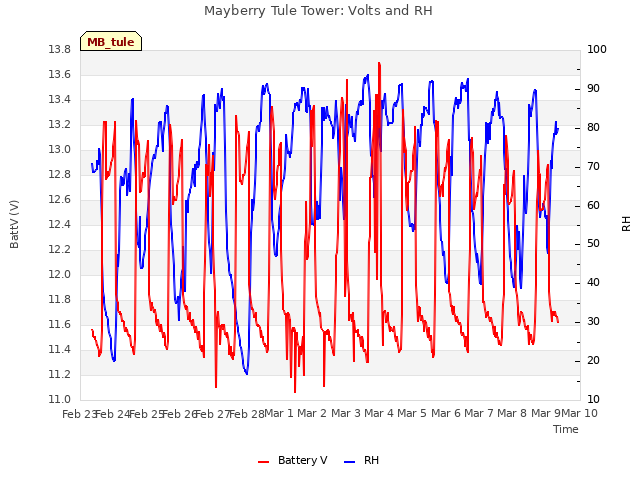The image size is (640, 480).
Task: Click the 12.2 left axis tick value
Action: click(60, 249)
